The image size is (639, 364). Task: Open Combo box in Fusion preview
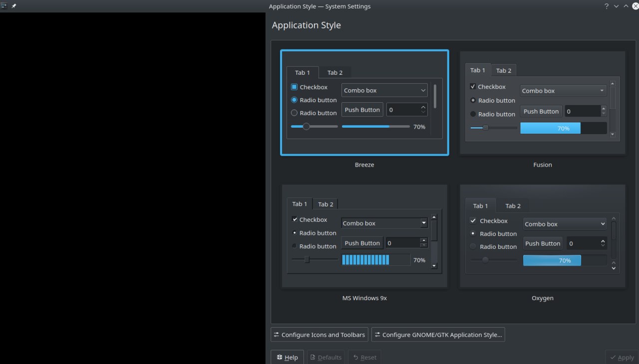tap(564, 91)
